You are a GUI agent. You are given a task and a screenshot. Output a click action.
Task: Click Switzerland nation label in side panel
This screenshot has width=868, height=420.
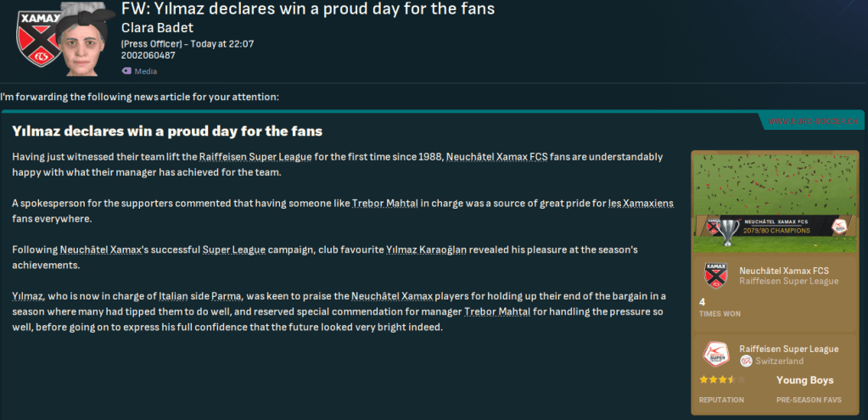coord(779,361)
